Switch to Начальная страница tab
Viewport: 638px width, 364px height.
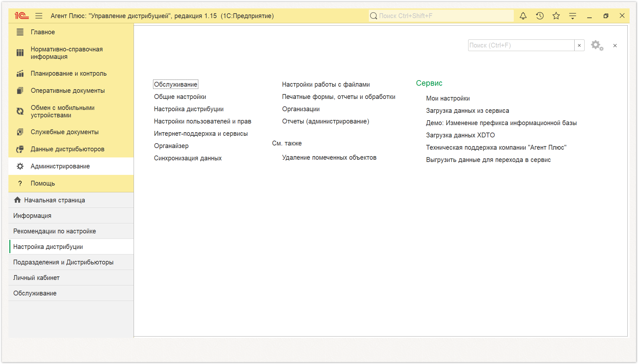(71, 200)
